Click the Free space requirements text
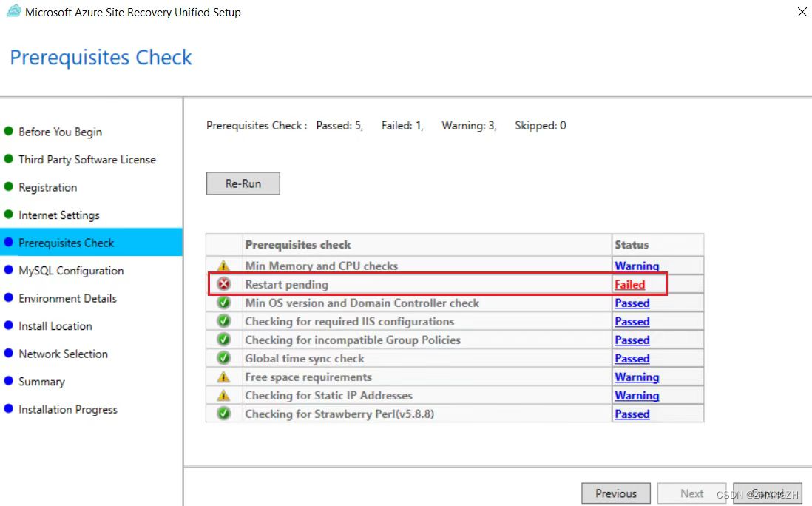This screenshot has width=812, height=506. pos(308,377)
